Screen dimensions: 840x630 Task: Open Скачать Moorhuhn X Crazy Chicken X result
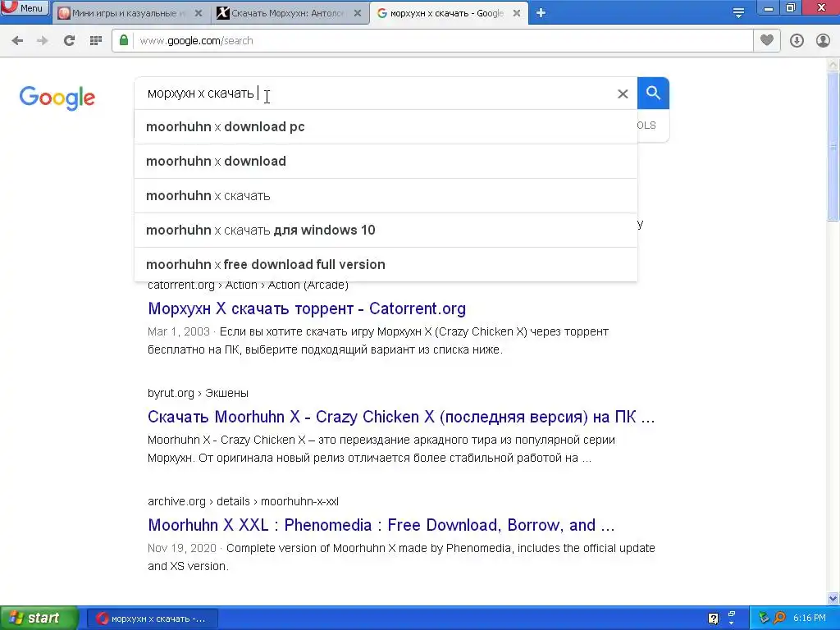[x=401, y=417]
